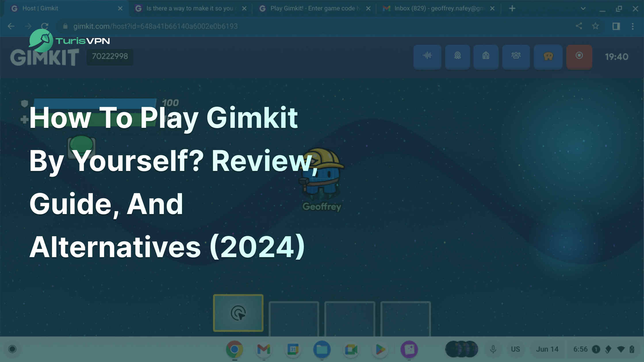Click the dog emoji reaction button
644x362 pixels.
pyautogui.click(x=548, y=57)
